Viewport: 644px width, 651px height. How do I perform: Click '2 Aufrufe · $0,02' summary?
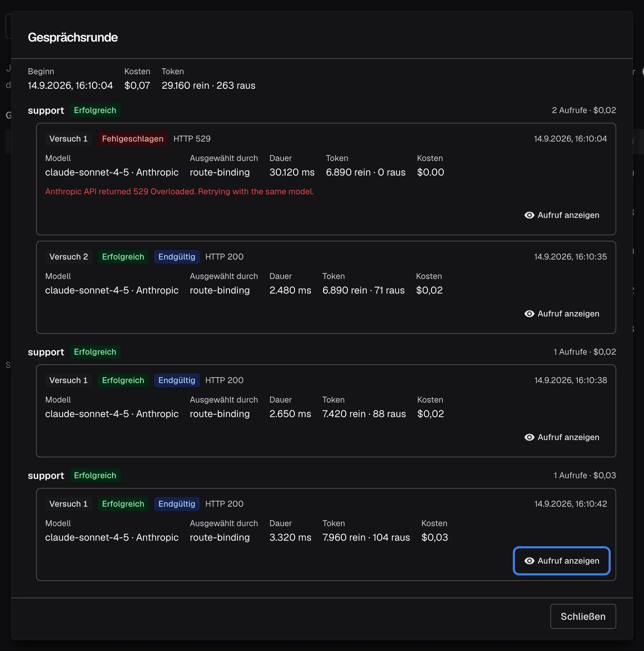584,110
